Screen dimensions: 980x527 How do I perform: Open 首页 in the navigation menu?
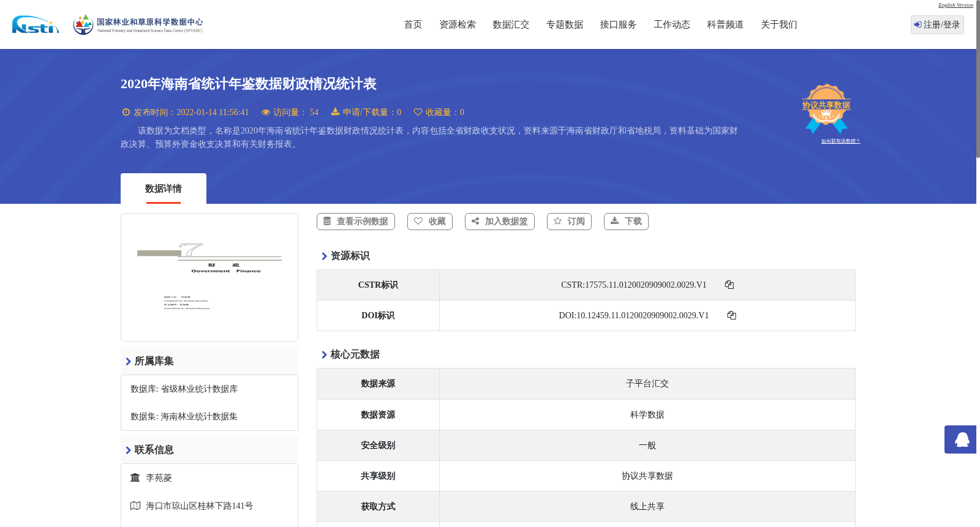[413, 24]
